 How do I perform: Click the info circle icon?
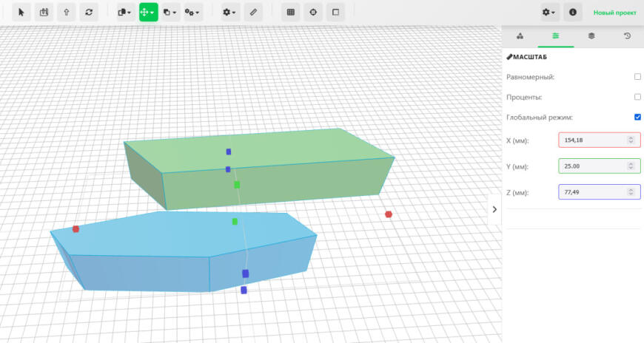pyautogui.click(x=572, y=13)
